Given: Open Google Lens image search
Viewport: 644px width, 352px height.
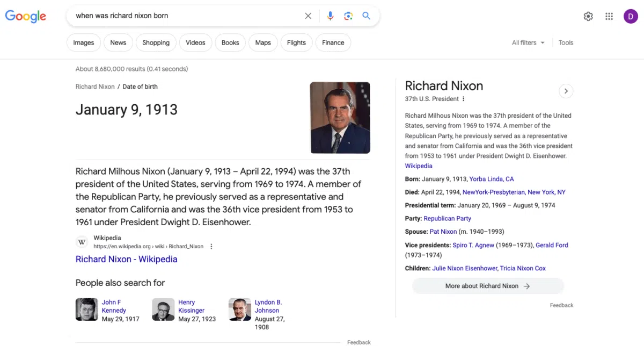Looking at the screenshot, I should click(348, 16).
